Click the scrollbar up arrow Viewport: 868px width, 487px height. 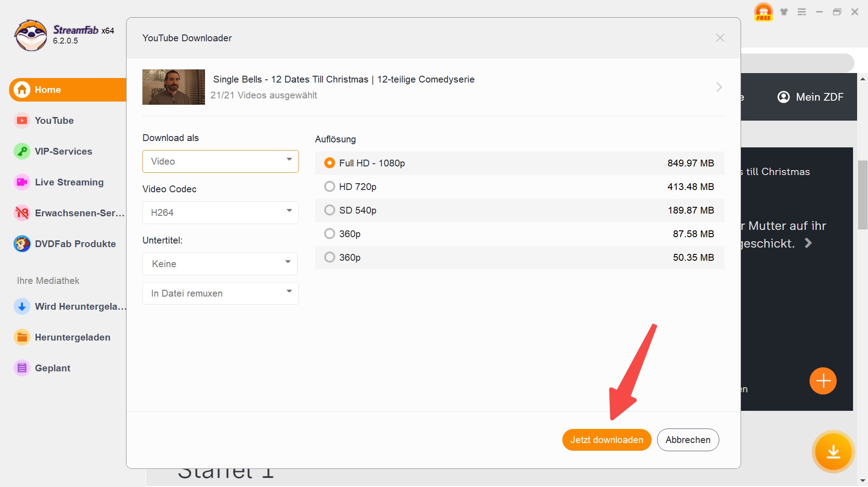pos(863,79)
